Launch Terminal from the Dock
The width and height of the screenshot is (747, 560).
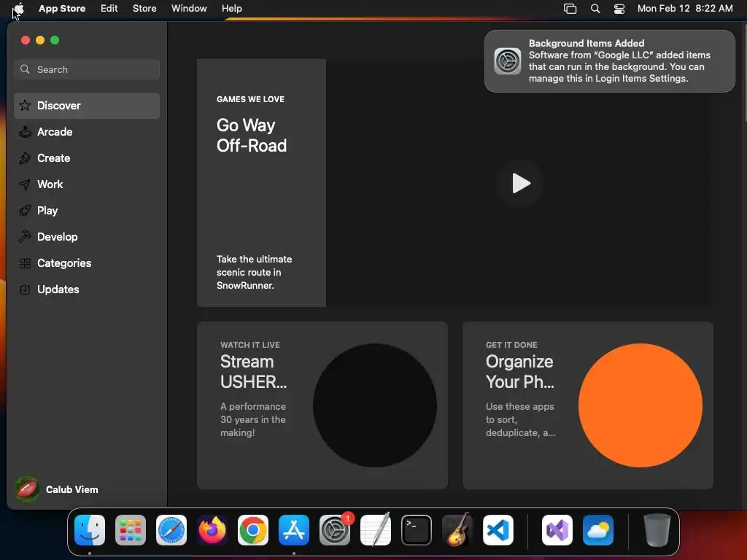point(417,530)
